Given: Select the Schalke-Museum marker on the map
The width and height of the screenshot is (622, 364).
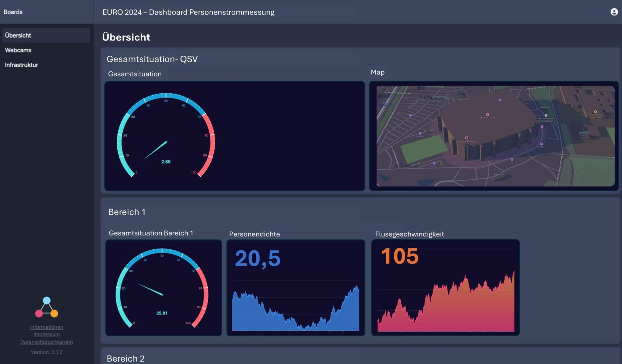Looking at the screenshot, I should pyautogui.click(x=466, y=138).
